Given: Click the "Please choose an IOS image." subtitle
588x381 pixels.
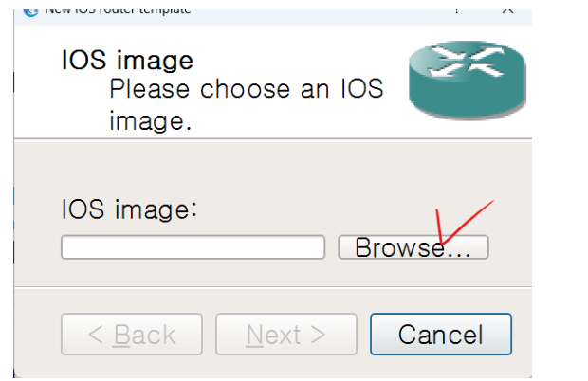Looking at the screenshot, I should point(247,105).
